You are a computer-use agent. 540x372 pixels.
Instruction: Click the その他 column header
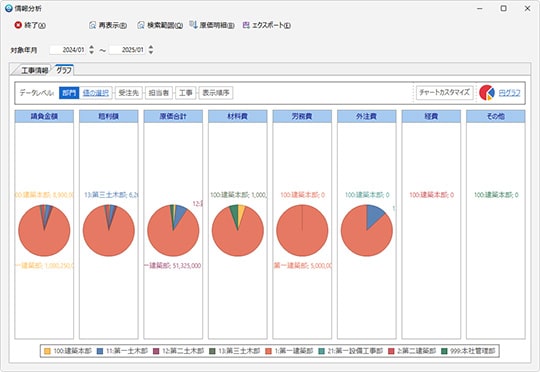pos(496,116)
